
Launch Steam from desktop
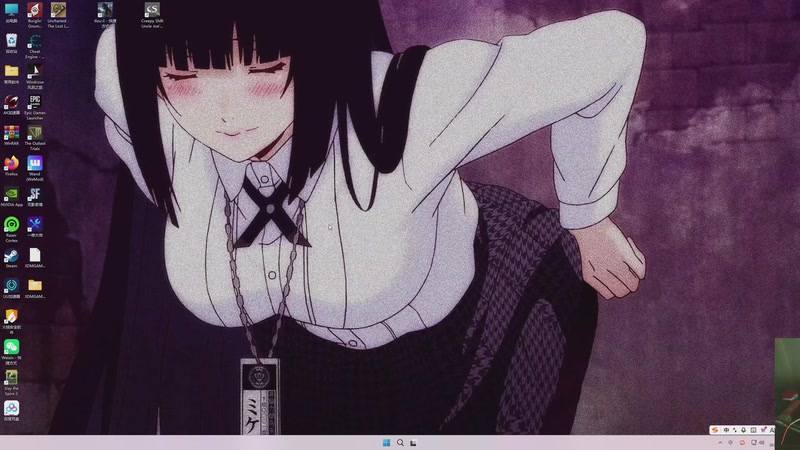(11, 258)
